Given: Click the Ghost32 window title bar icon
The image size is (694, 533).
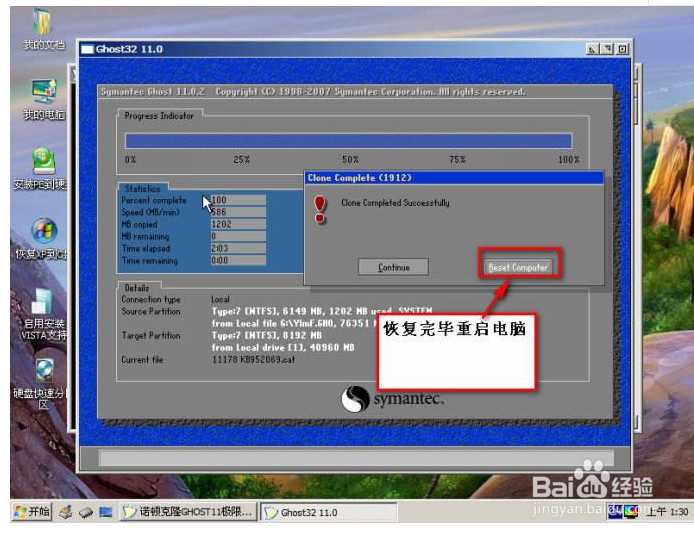Looking at the screenshot, I should tap(87, 49).
